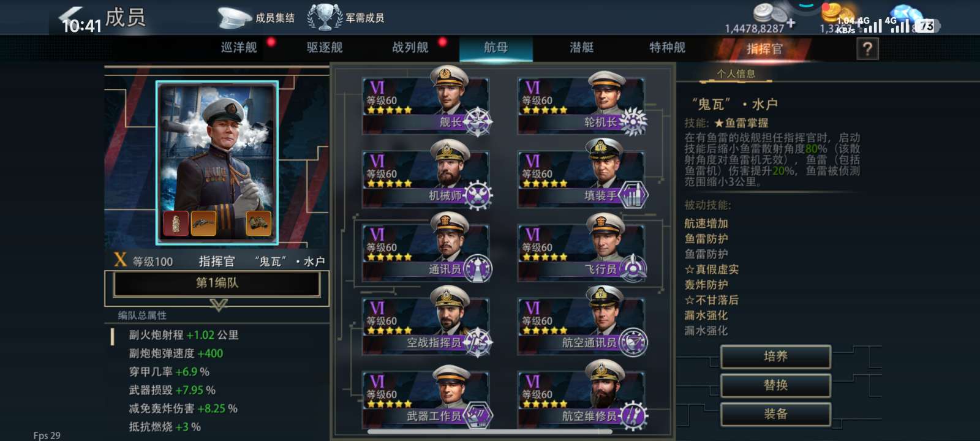Open the 第1编队 fleet selector

pos(217,284)
